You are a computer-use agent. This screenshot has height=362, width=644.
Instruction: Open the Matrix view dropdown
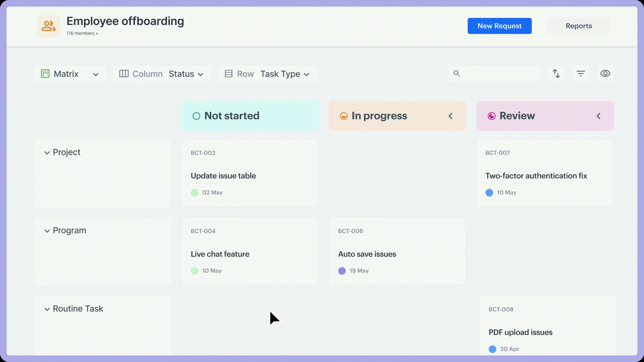click(x=96, y=74)
